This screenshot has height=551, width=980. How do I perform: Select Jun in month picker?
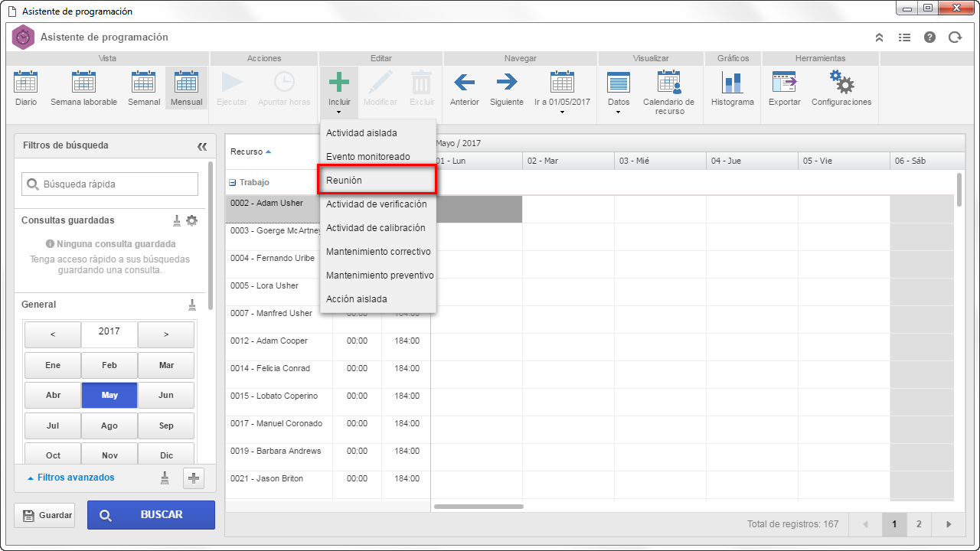pyautogui.click(x=166, y=396)
